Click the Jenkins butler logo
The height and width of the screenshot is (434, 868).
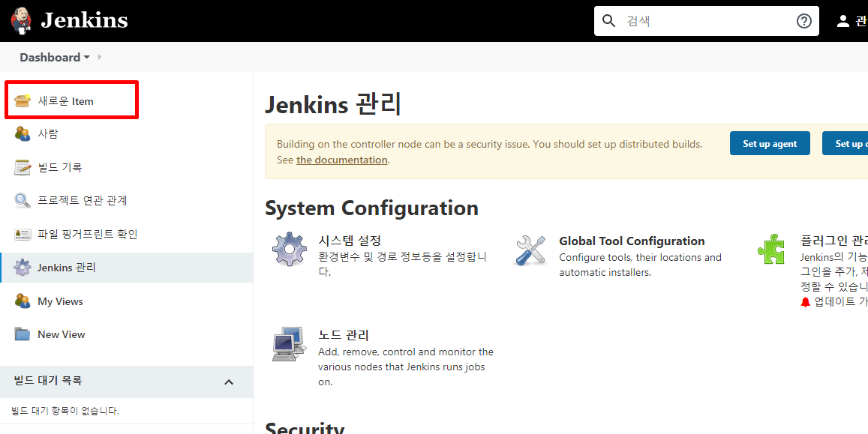pyautogui.click(x=20, y=19)
